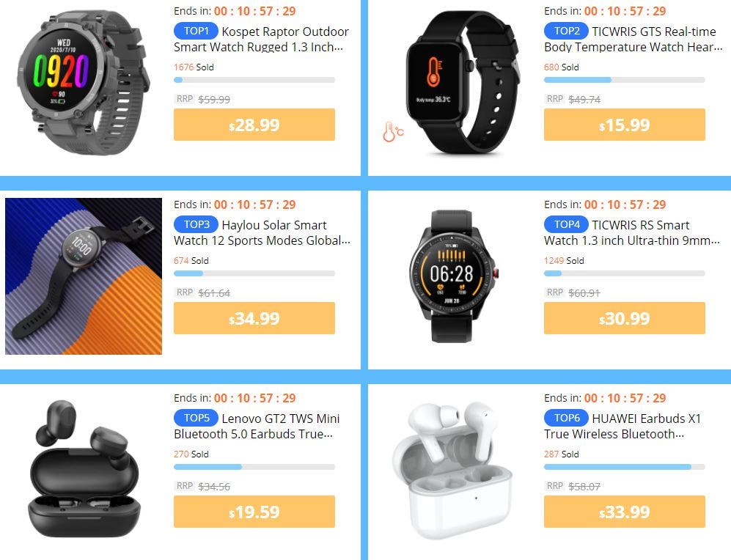Open Kospet Raptor Outdoor Smart Watch title link
This screenshot has width=731, height=560.
[x=262, y=39]
